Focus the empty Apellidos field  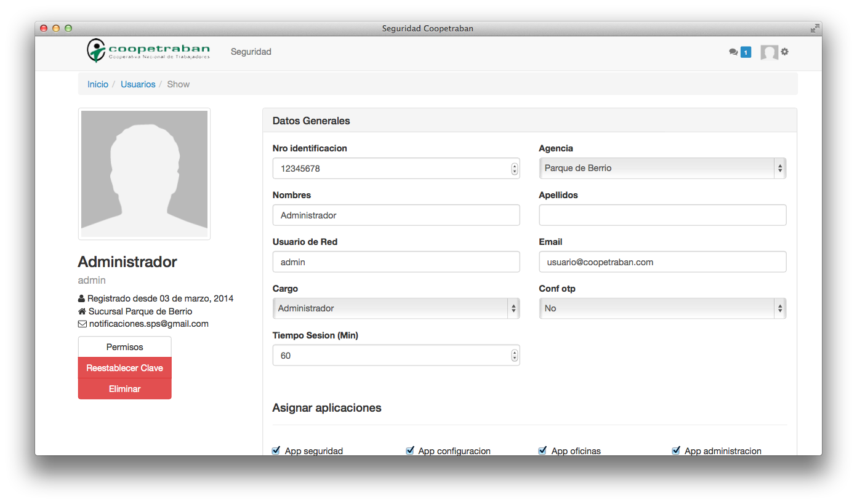(x=662, y=215)
